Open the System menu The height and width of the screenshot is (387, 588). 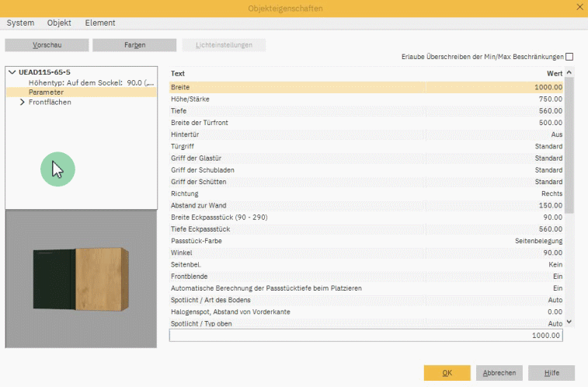coord(20,23)
